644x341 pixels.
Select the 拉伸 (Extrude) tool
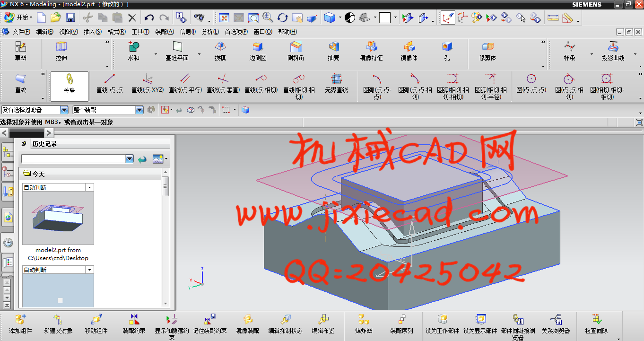click(x=61, y=51)
